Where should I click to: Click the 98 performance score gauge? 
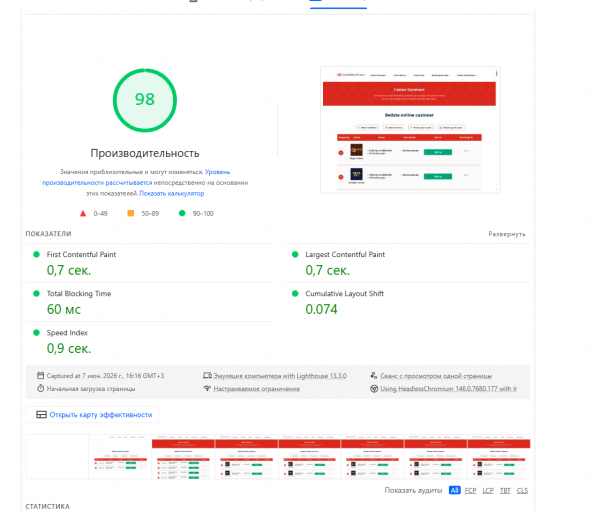145,100
